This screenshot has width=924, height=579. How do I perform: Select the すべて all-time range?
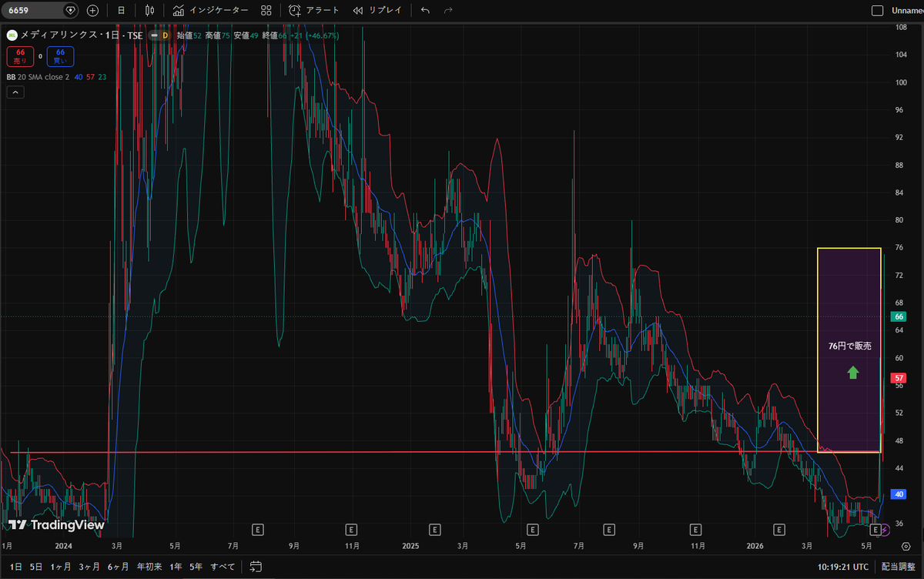click(222, 567)
